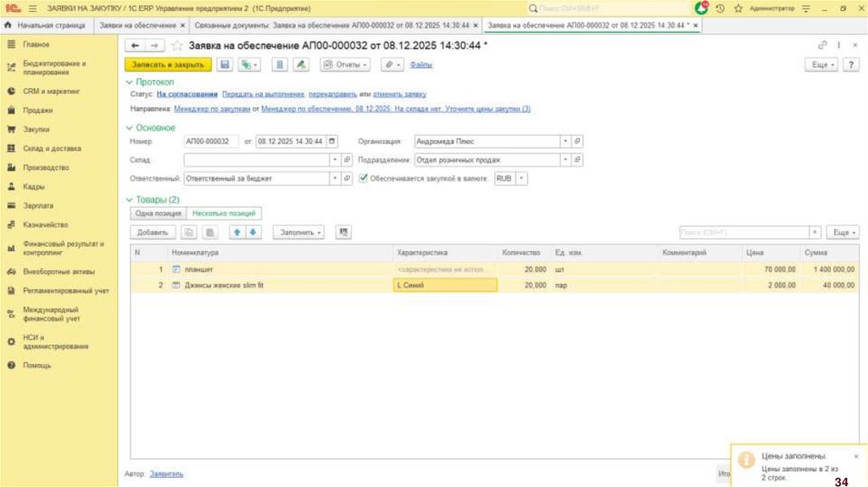Click Передать на выполнение link
Viewport: 868px width, 487px height.
point(263,94)
